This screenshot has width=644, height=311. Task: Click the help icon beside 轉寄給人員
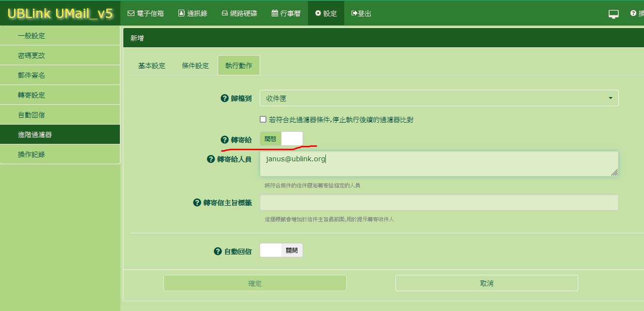click(211, 159)
